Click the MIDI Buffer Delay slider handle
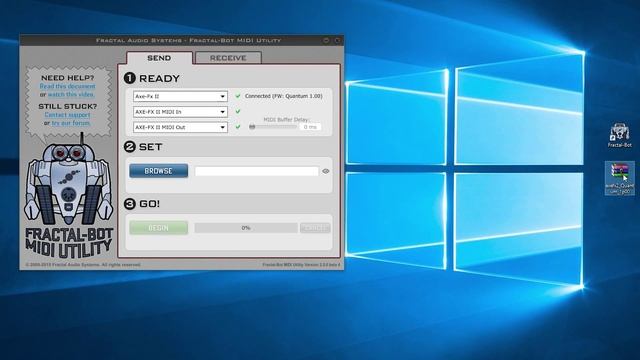 [x=252, y=127]
